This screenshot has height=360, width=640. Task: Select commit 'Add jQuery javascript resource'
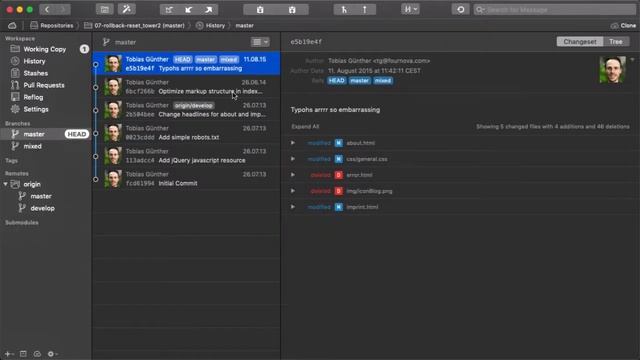[187, 156]
